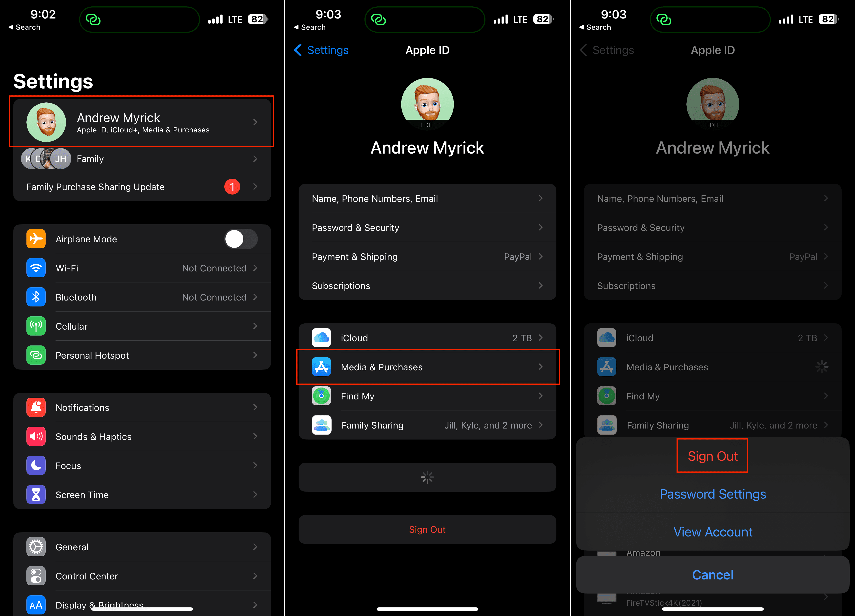Tap the chevron on the Andrew Myrick row
The width and height of the screenshot is (855, 616).
(x=255, y=122)
